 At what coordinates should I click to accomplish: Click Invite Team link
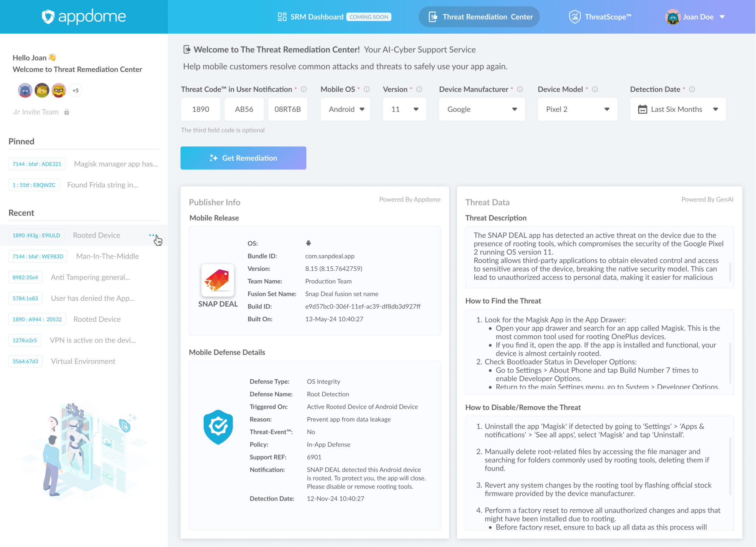[40, 112]
